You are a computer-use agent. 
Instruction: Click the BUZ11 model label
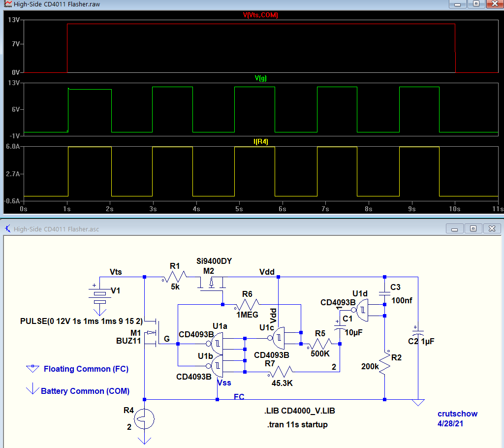[x=128, y=341]
